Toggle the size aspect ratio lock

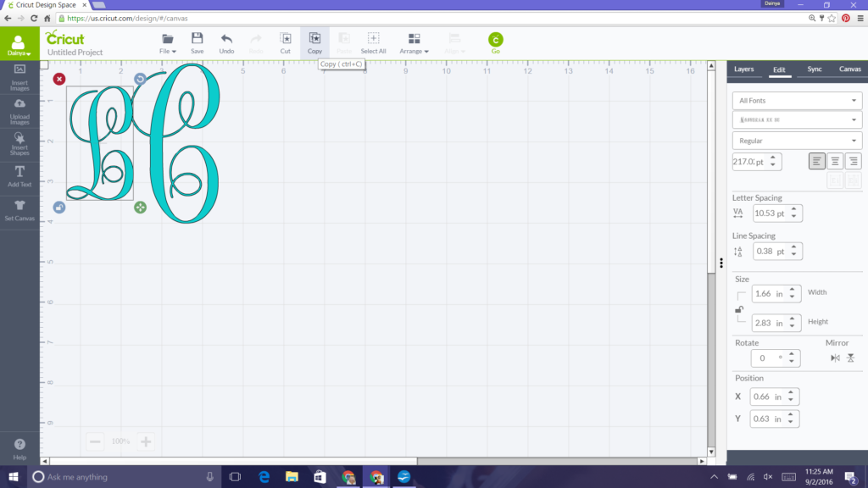click(739, 309)
